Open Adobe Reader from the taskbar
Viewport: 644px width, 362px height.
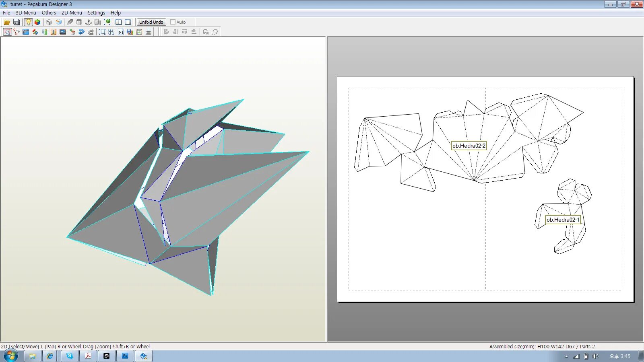pos(88,356)
